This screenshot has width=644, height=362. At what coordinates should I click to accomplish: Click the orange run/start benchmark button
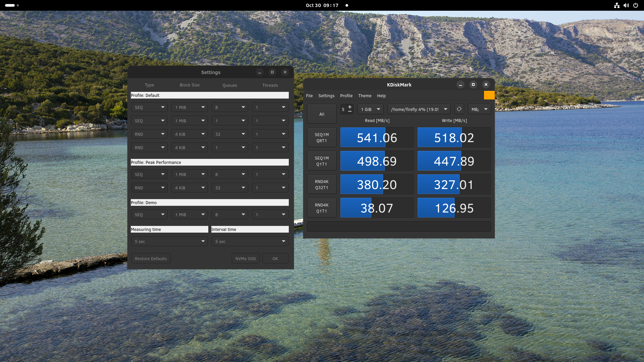pyautogui.click(x=489, y=95)
